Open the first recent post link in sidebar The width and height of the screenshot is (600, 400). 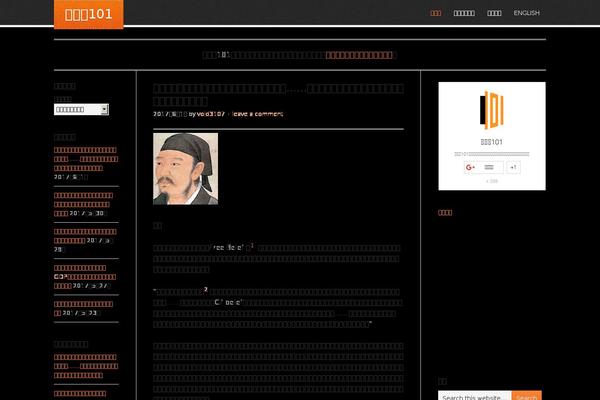point(86,159)
